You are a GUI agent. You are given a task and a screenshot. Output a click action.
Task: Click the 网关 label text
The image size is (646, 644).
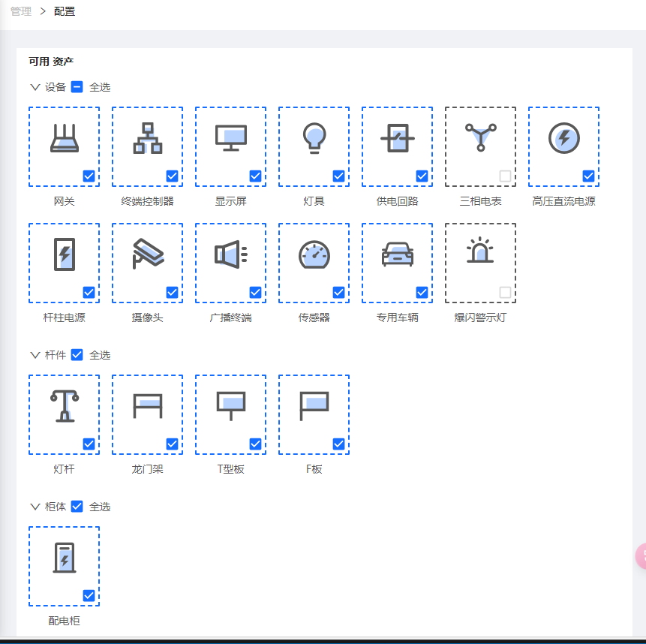[65, 201]
